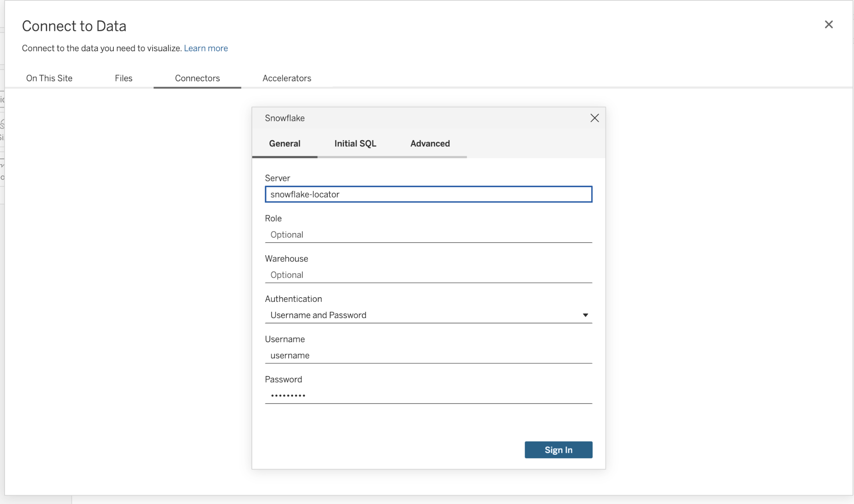Click the masked Password field
This screenshot has height=504, width=854.
click(428, 395)
